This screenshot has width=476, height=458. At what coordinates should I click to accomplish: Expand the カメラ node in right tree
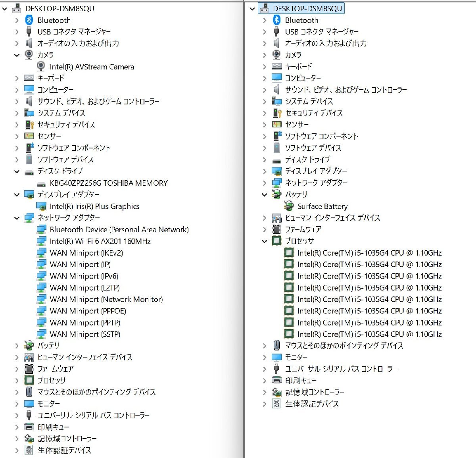[x=265, y=55]
